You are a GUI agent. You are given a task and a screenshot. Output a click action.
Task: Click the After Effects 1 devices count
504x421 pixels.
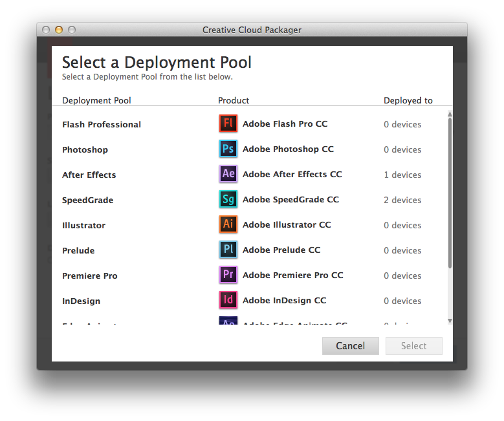coord(402,175)
